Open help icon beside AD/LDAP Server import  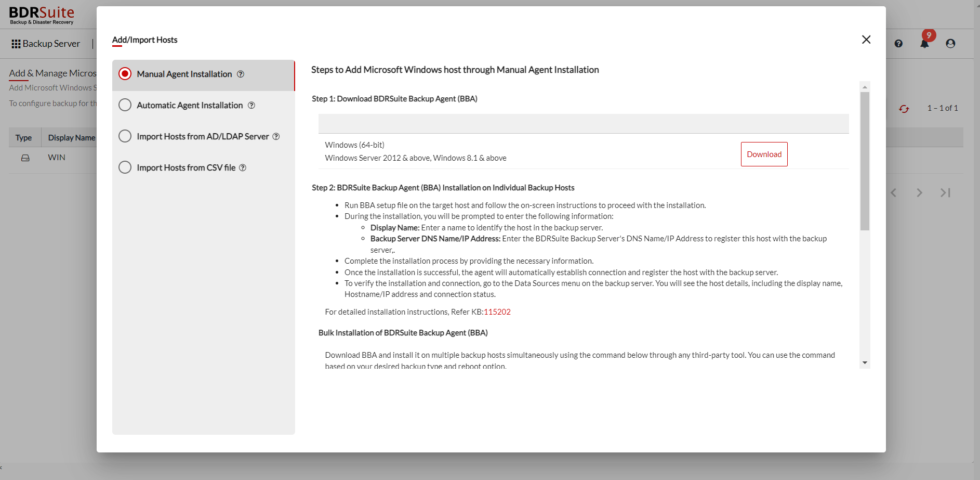pos(276,136)
